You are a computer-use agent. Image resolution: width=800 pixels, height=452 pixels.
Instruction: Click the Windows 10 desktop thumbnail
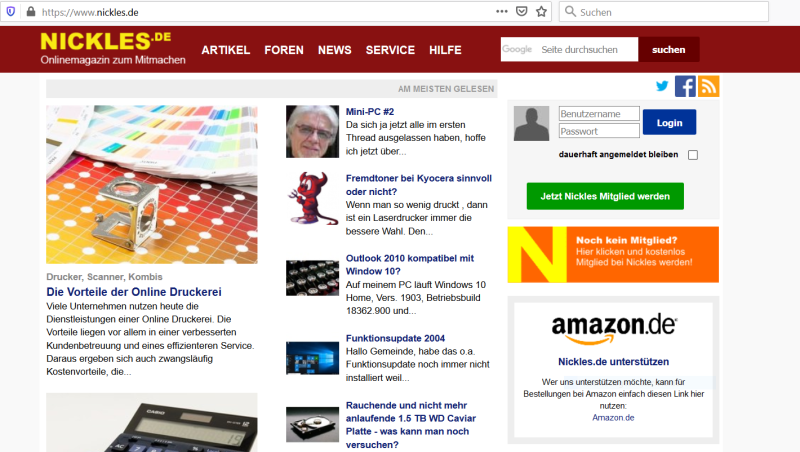pyautogui.click(x=312, y=358)
